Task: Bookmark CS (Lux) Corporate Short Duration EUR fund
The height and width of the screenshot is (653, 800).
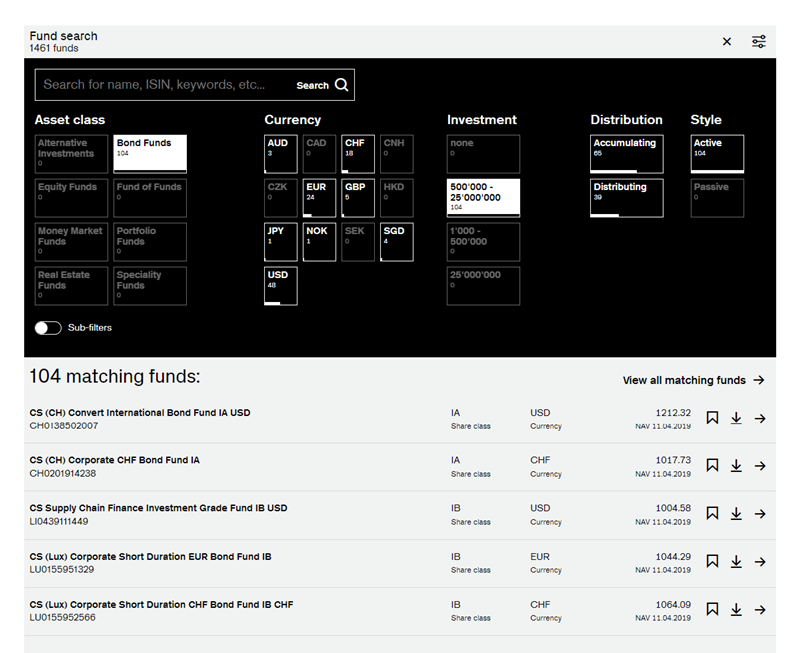Action: 712,562
